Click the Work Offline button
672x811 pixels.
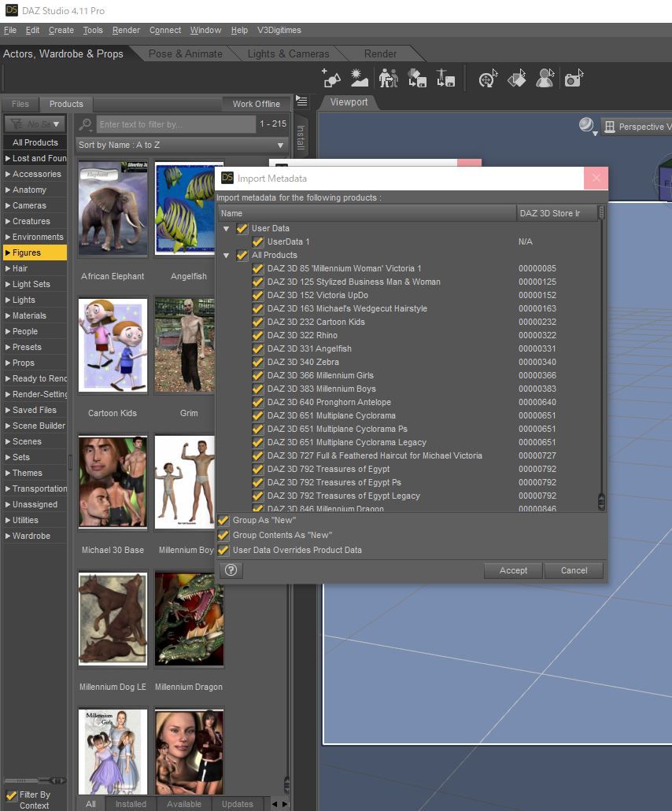coord(256,104)
